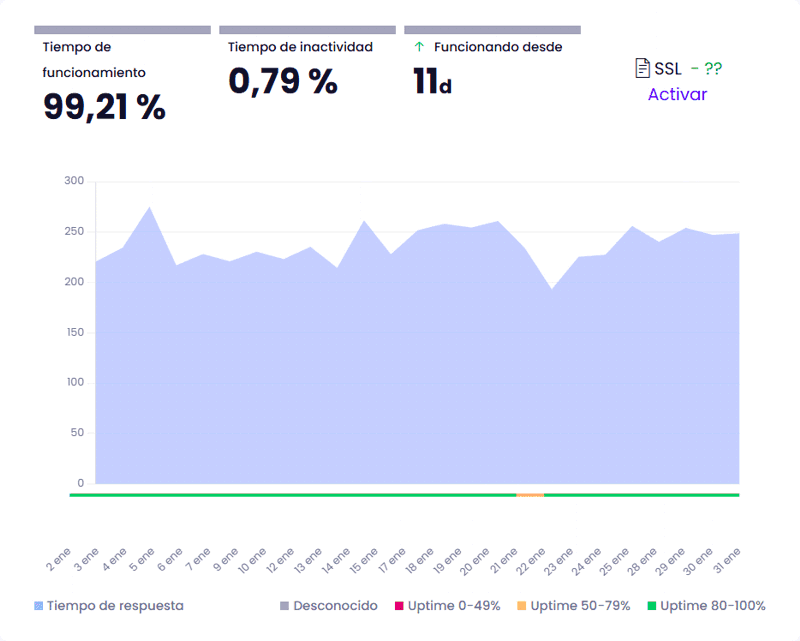The width and height of the screenshot is (800, 641).
Task: Click the blue Tiempo de respuesta legend square
Action: point(39,606)
